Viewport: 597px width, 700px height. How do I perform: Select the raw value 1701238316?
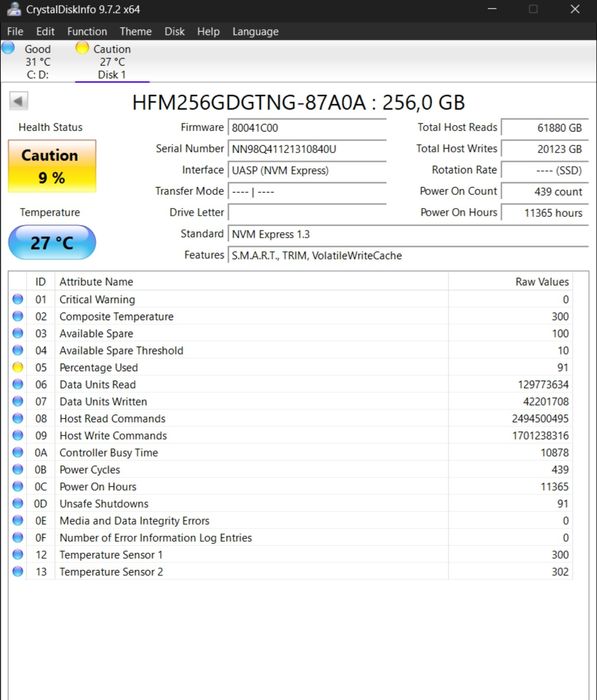point(540,435)
